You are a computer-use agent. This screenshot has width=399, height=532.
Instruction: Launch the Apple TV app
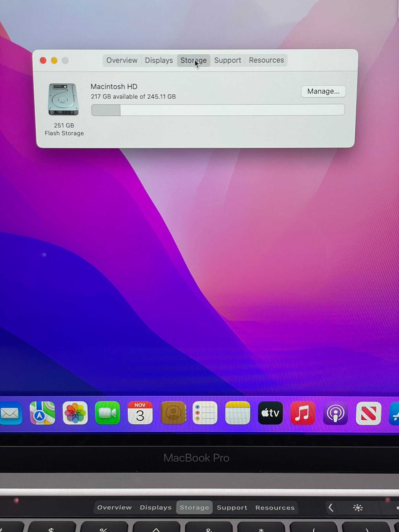[270, 413]
